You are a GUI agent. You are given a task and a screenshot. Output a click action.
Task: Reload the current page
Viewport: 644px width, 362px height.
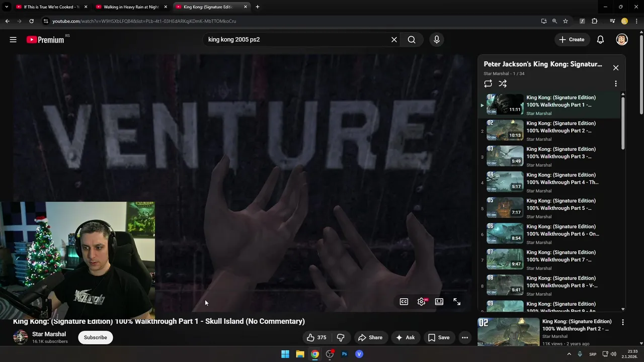(x=31, y=21)
